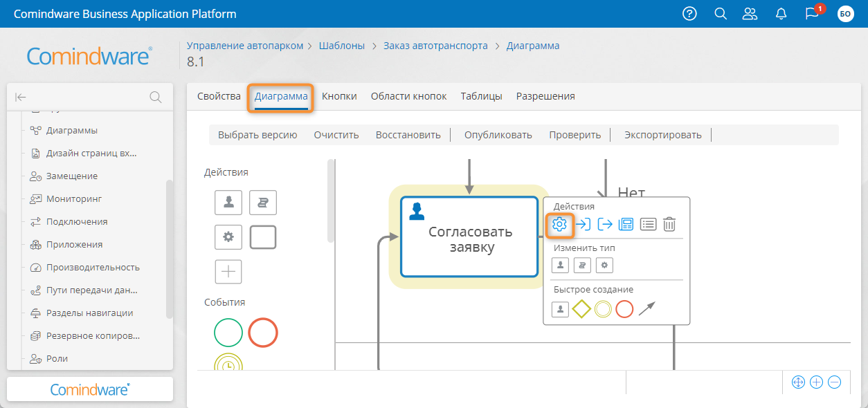Image resolution: width=868 pixels, height=408 pixels.
Task: Select the red end event in palette
Action: (x=263, y=333)
